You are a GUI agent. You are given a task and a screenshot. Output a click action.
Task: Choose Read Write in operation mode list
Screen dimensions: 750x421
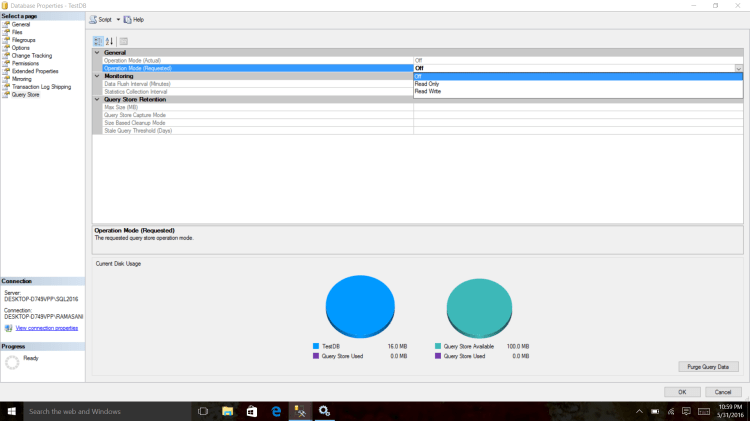tap(427, 91)
